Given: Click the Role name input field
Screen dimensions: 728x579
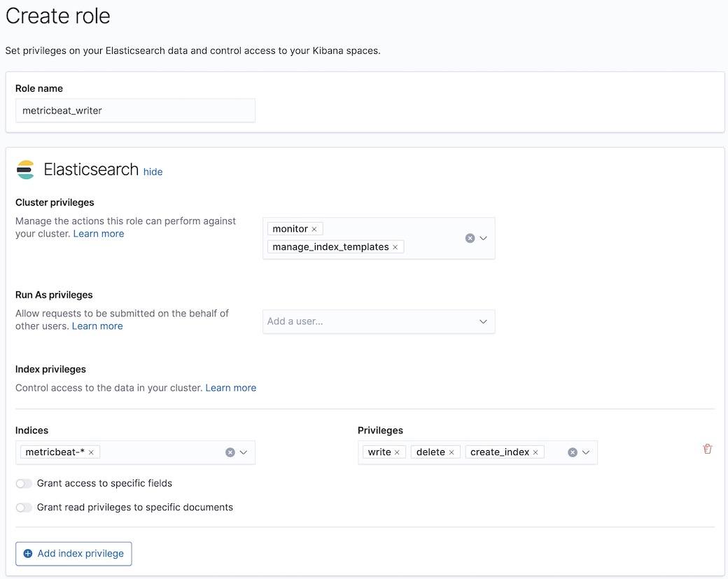Looking at the screenshot, I should (x=135, y=110).
